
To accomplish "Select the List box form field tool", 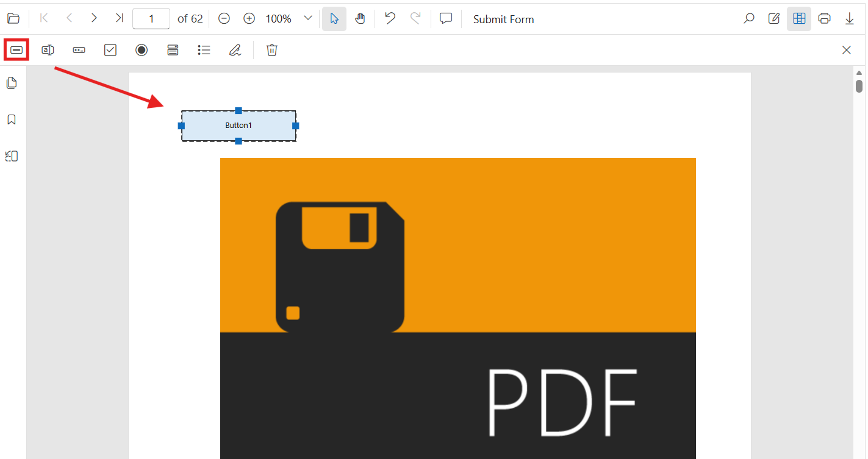I will [204, 50].
